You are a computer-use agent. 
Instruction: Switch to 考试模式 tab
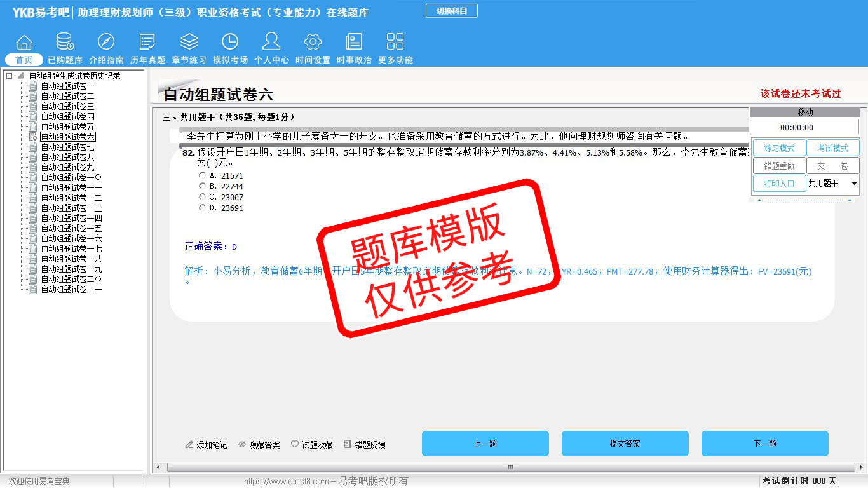[832, 148]
